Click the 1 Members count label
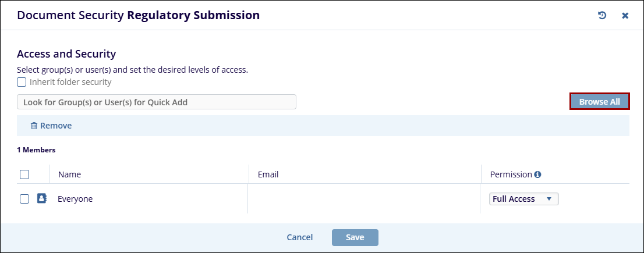Viewport: 644px width, 253px height. coord(36,150)
